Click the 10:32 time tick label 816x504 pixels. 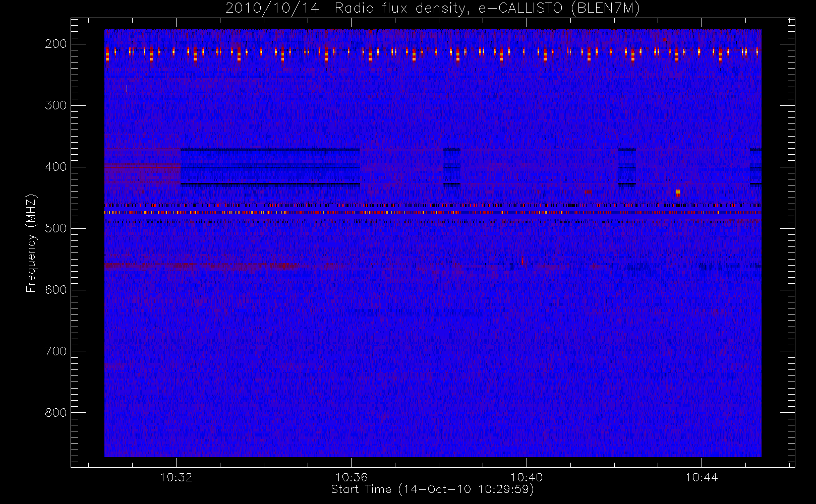(x=177, y=477)
